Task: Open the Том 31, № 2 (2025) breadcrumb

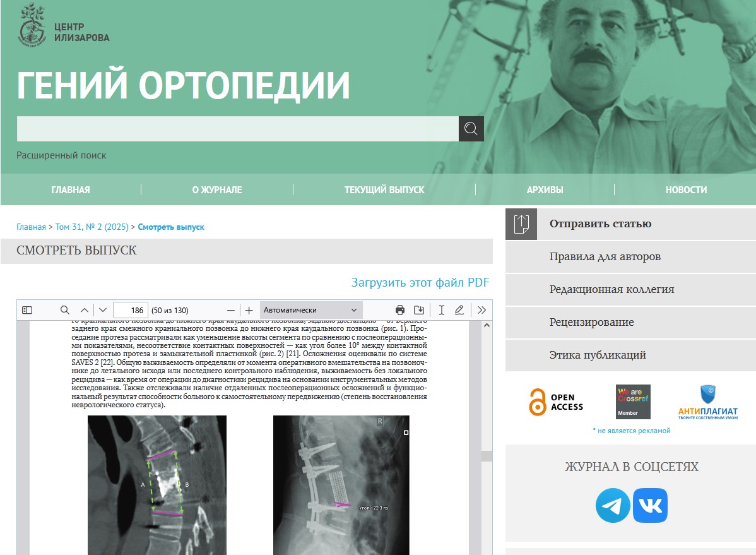Action: (x=92, y=227)
